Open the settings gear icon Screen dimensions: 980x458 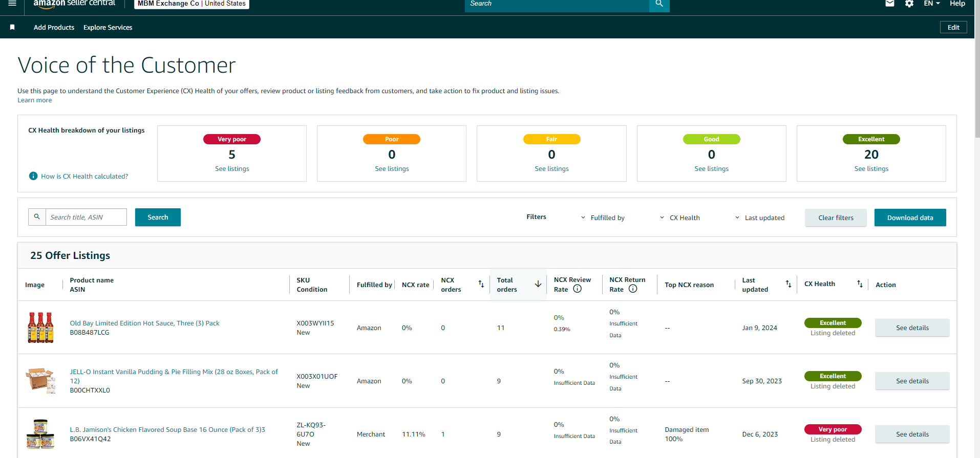(909, 4)
